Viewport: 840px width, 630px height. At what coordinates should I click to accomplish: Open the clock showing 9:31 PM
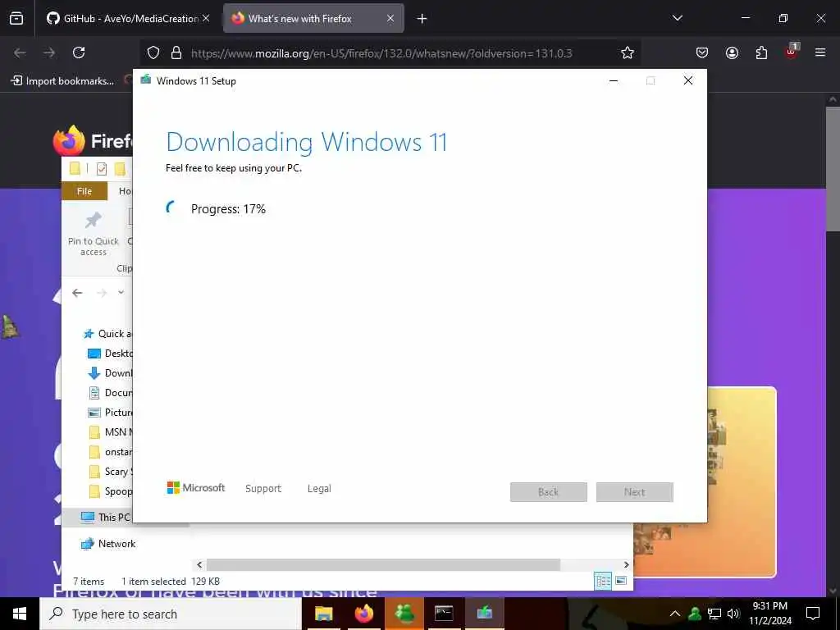click(769, 614)
